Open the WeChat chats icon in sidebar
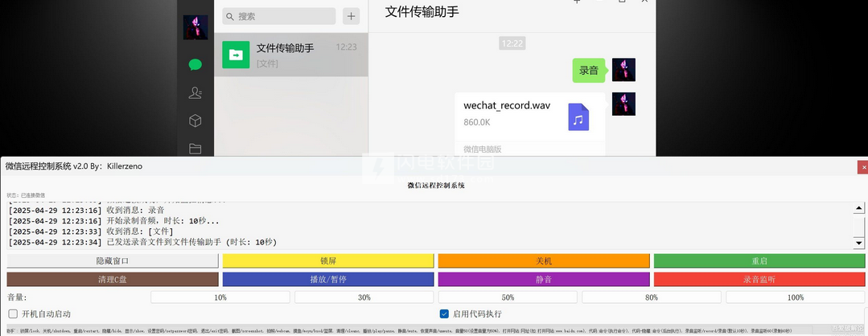 click(x=195, y=65)
